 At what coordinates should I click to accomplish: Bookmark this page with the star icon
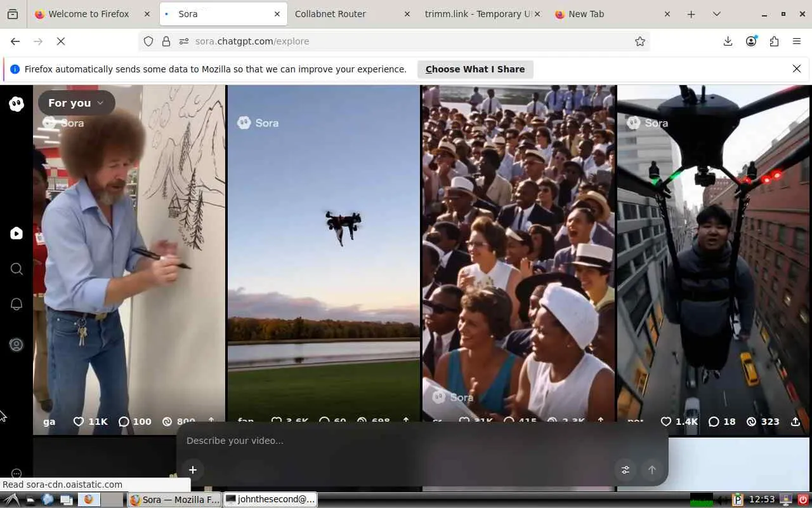click(640, 41)
